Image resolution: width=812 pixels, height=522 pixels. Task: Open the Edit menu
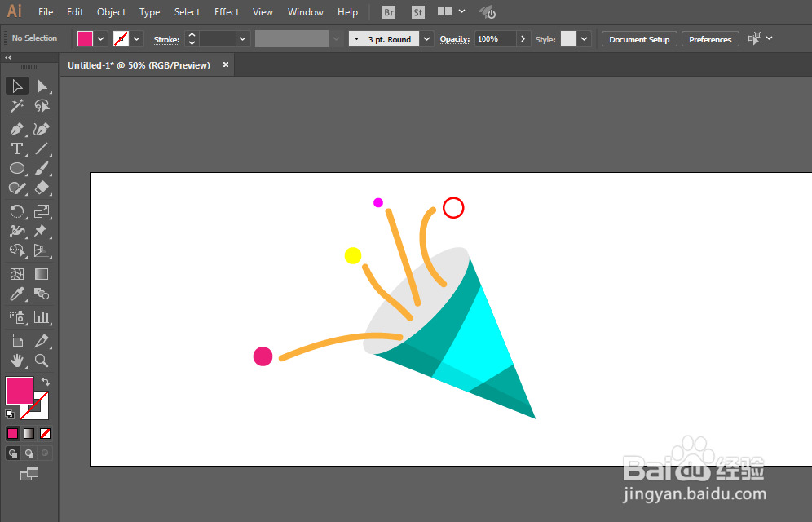(75, 12)
